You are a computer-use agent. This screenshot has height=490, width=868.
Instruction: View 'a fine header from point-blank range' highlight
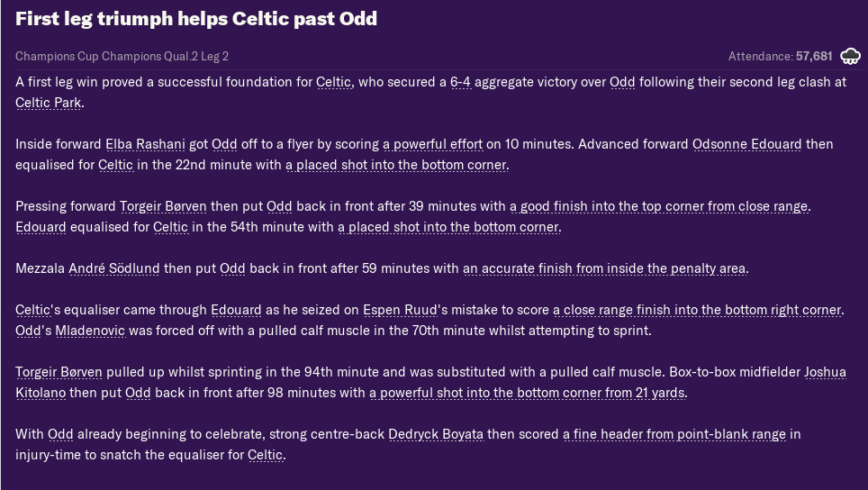pyautogui.click(x=674, y=434)
